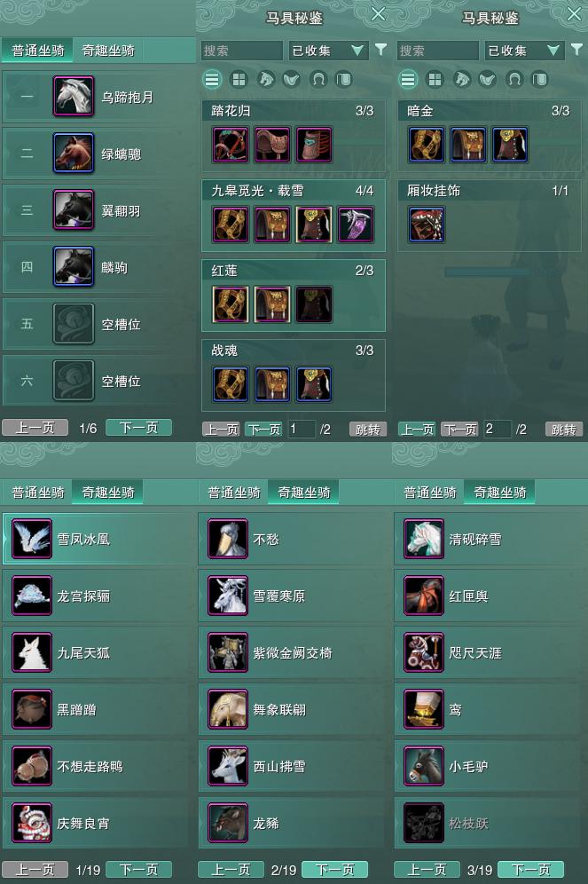Select the dimmed third item in 红莲 set
588x884 pixels.
click(314, 304)
